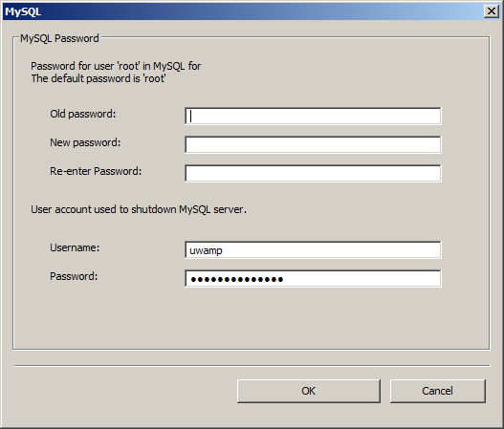Focus the masked shutdown Password field
The height and width of the screenshot is (429, 504).
click(313, 278)
